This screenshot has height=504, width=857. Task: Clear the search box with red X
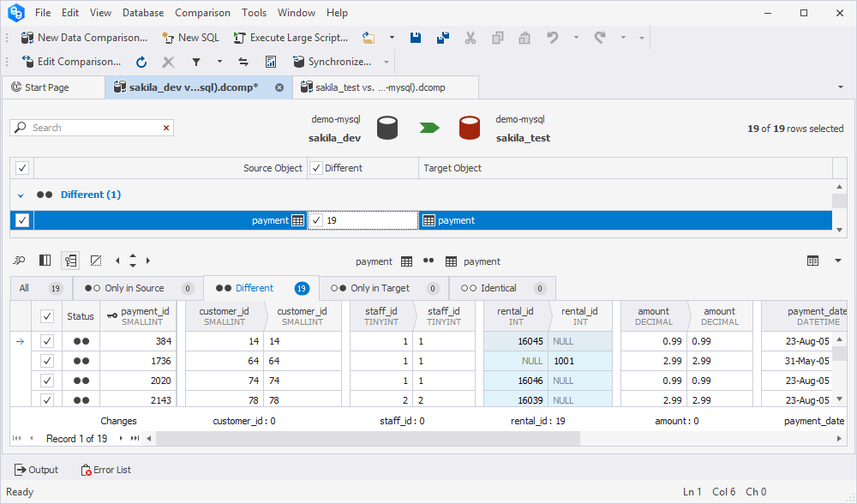pyautogui.click(x=166, y=128)
